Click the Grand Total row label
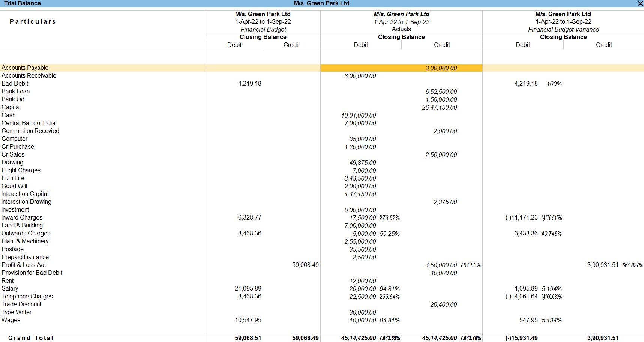 (x=31, y=338)
